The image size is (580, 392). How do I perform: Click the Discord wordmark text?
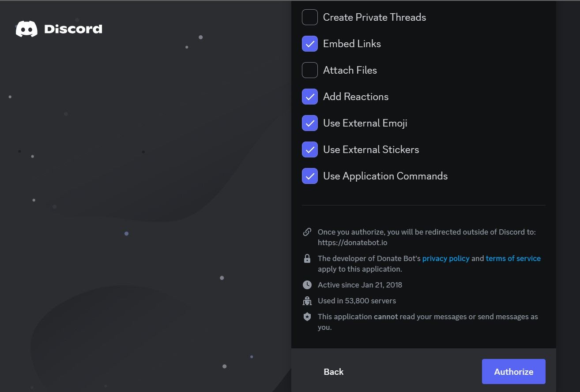click(x=73, y=29)
